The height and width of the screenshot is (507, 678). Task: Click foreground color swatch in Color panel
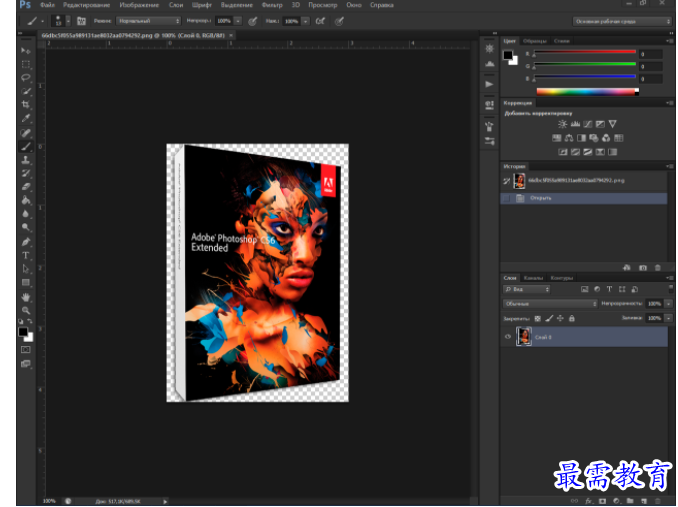(x=508, y=55)
